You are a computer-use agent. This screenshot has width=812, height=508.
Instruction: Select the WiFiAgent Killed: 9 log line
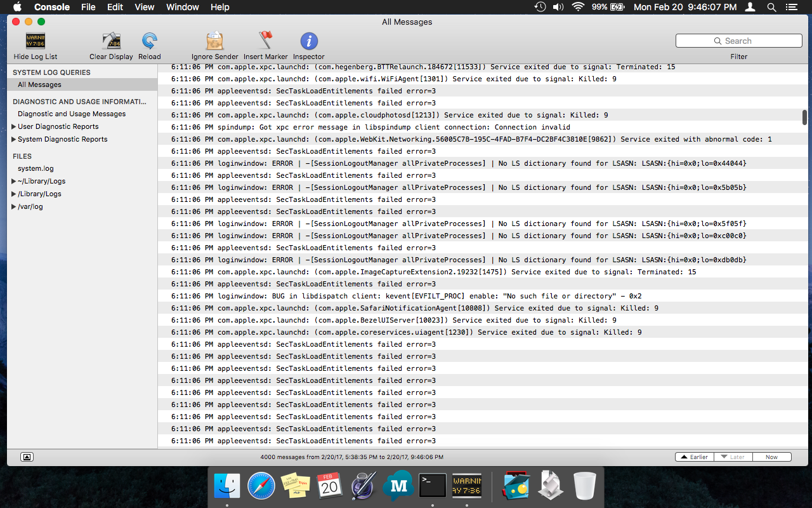pyautogui.click(x=482, y=79)
